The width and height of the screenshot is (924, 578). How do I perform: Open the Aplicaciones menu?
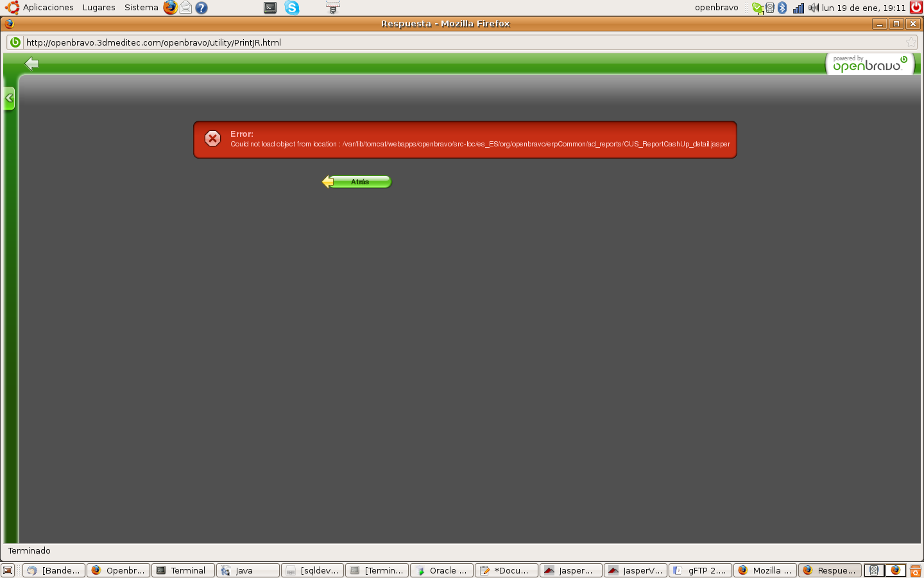(48, 8)
